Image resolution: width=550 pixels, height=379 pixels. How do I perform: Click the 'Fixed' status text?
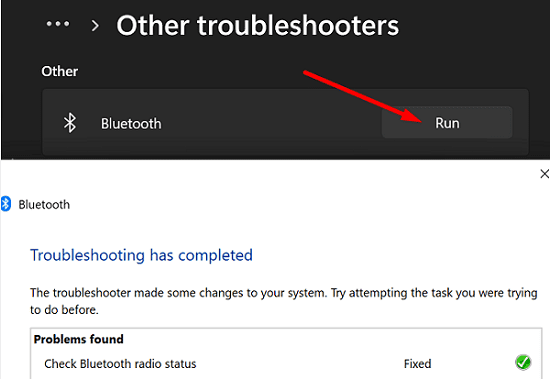tap(417, 364)
